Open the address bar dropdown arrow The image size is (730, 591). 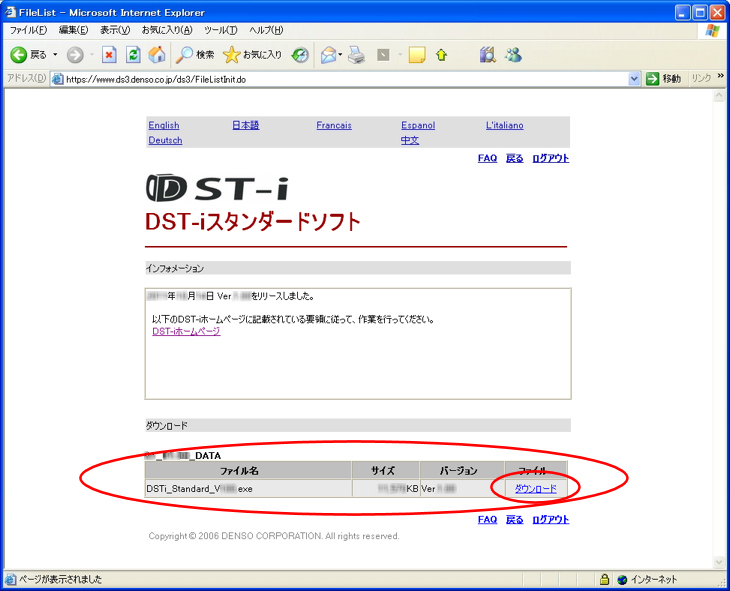click(x=634, y=79)
